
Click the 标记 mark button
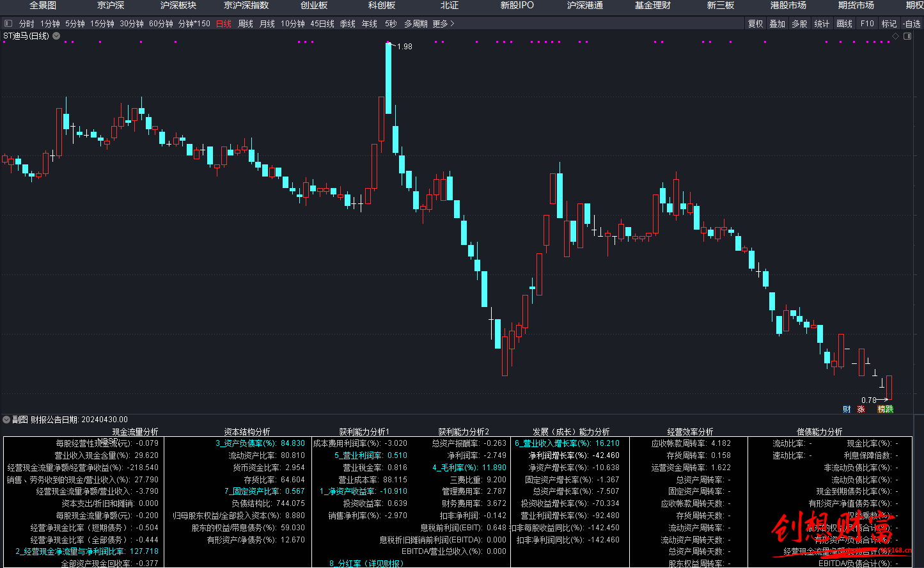[x=889, y=24]
